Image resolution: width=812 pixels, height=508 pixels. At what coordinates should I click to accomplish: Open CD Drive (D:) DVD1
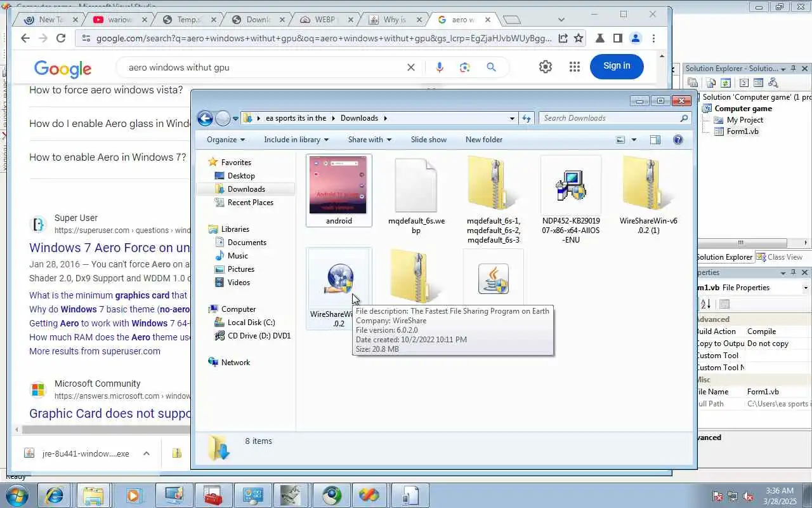[259, 336]
